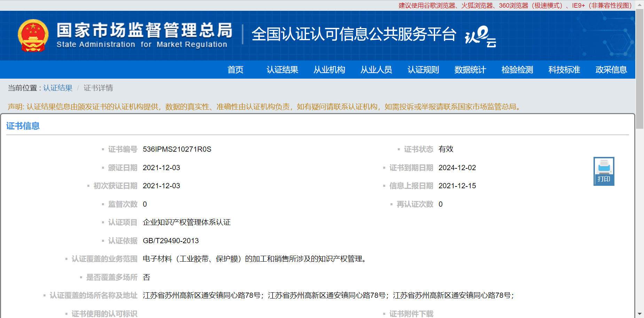This screenshot has width=644, height=318.
Task: Click the national emblem logo
Action: [x=33, y=35]
